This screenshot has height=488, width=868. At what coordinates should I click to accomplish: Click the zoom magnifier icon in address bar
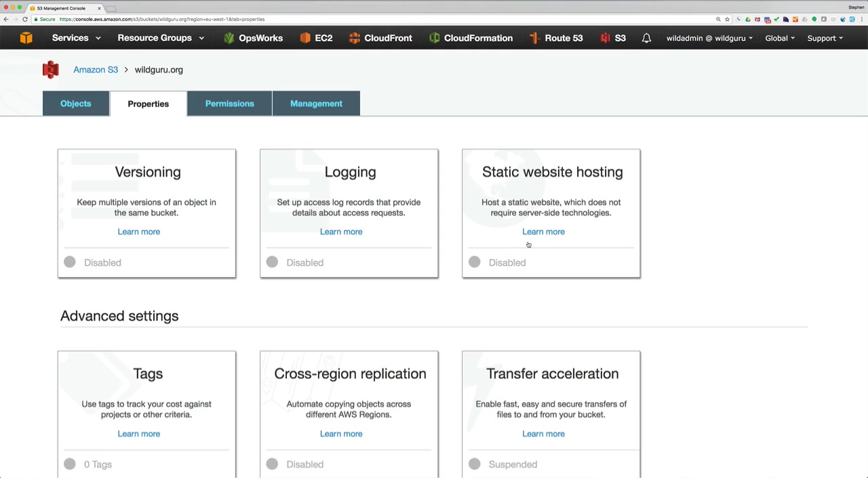(718, 19)
